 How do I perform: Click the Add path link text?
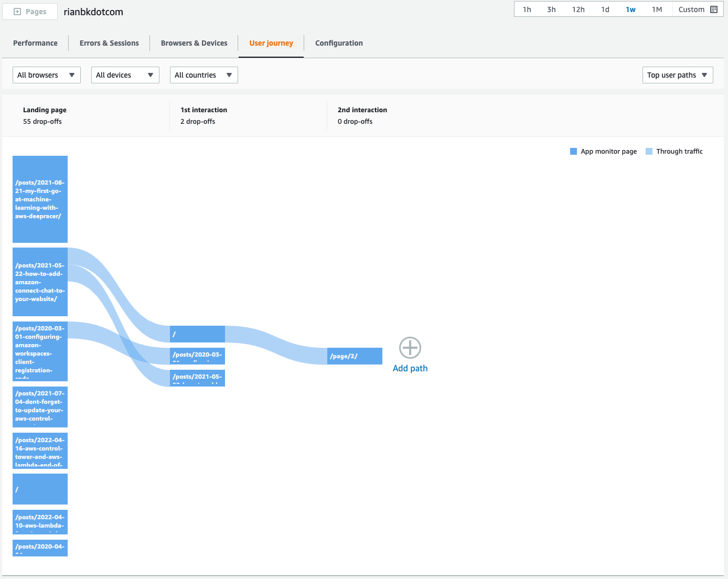pos(410,368)
